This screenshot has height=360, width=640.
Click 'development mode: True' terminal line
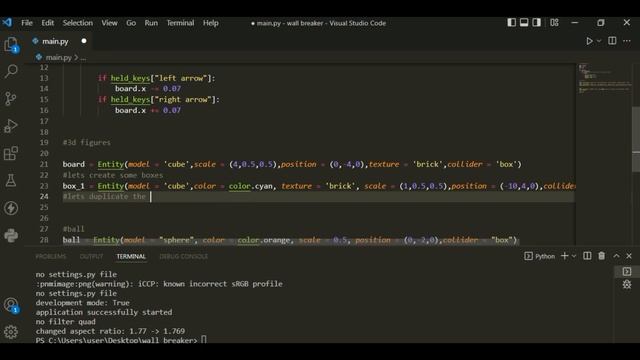click(82, 303)
